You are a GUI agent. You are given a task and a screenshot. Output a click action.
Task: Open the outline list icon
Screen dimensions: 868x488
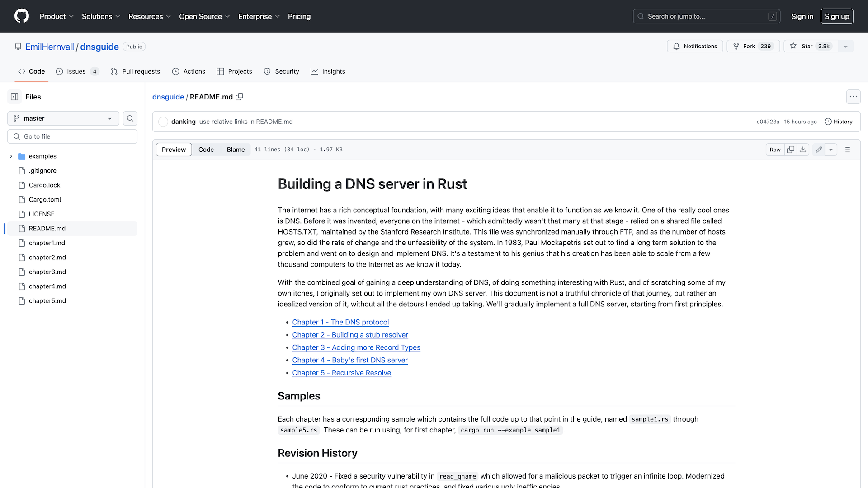coord(847,150)
